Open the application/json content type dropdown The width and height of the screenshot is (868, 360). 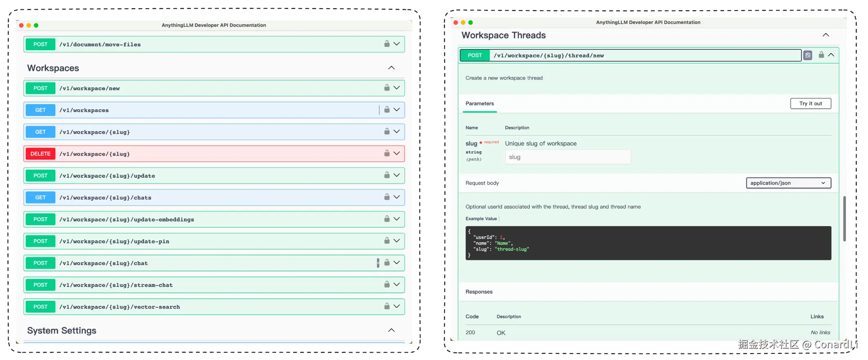tap(788, 183)
